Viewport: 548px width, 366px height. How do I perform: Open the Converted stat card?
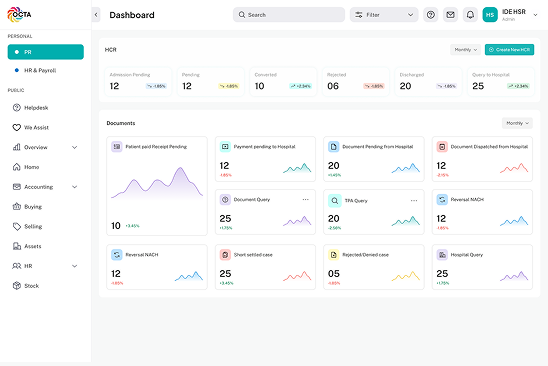point(283,82)
